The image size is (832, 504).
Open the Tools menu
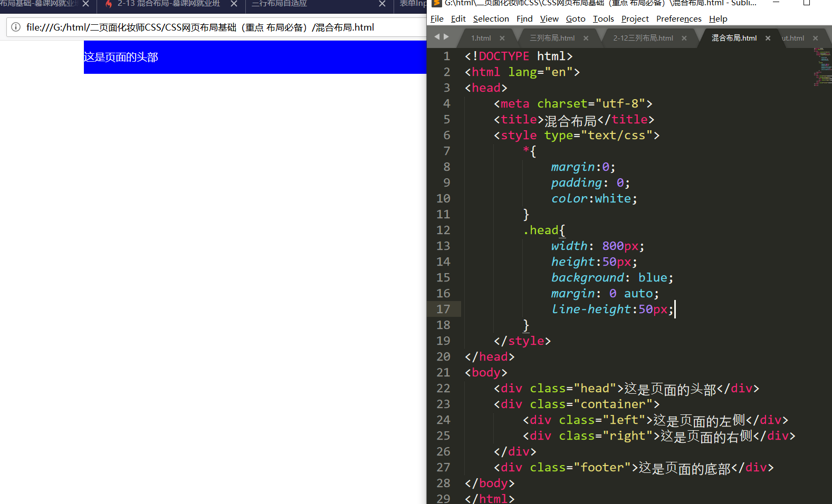pos(604,19)
